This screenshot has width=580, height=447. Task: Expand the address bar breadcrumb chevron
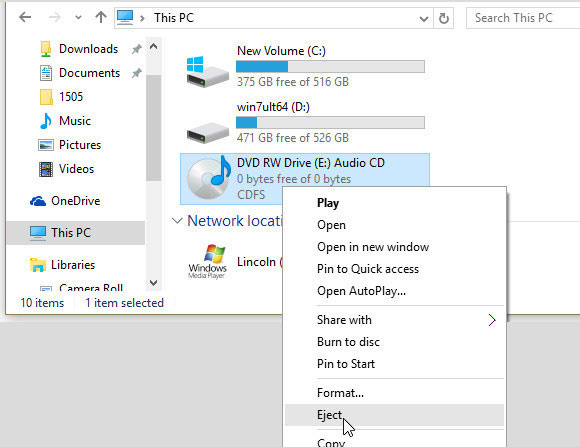[142, 18]
